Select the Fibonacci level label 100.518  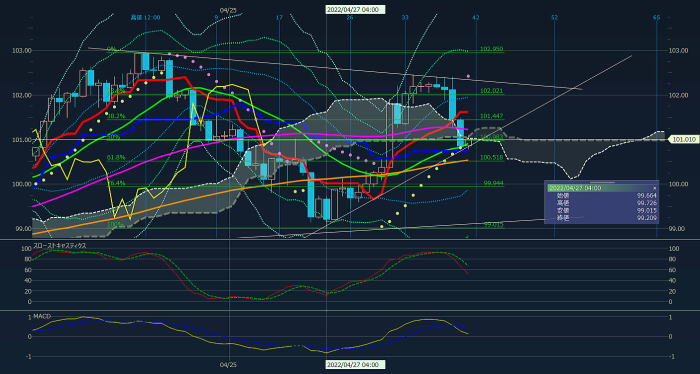492,158
